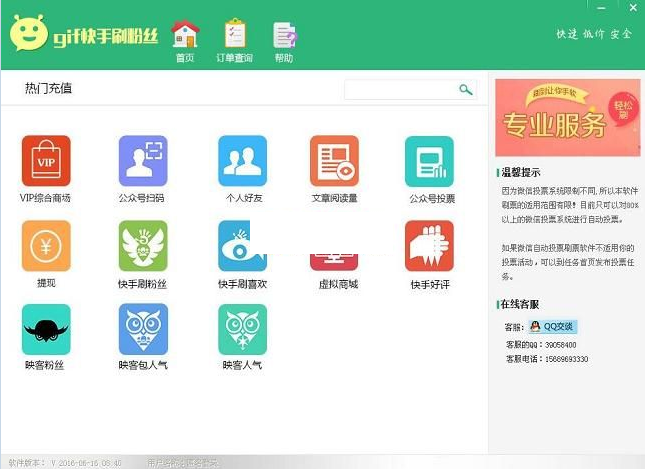Select the 提现 yuan icon
The height and width of the screenshot is (469, 646).
pyautogui.click(x=46, y=246)
